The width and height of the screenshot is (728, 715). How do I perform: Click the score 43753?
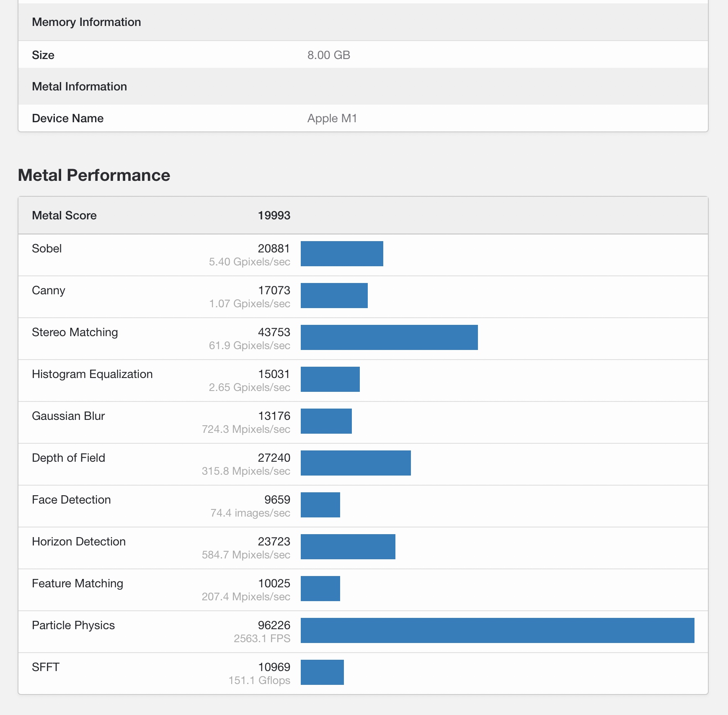(274, 332)
